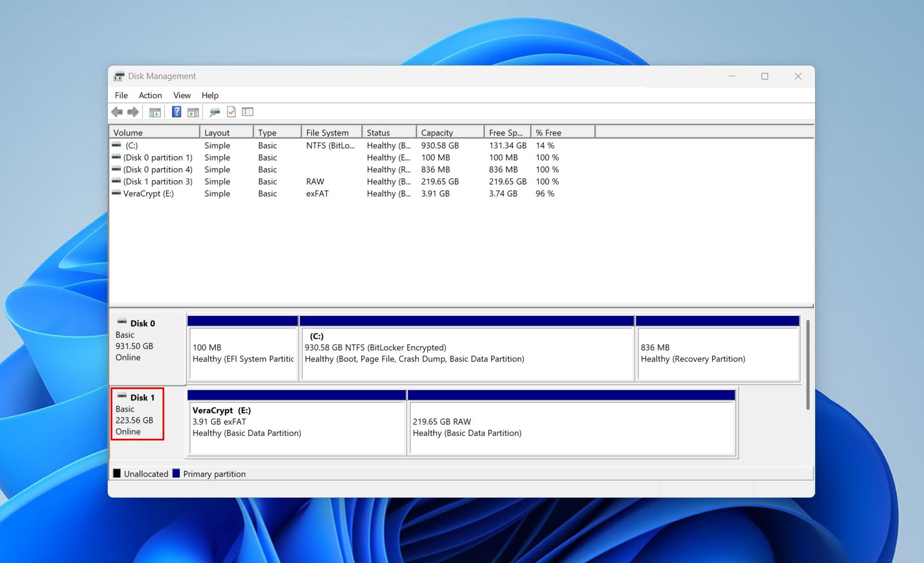Click the drive icon beside (C:) volume row
This screenshot has height=563, width=924.
coord(116,145)
